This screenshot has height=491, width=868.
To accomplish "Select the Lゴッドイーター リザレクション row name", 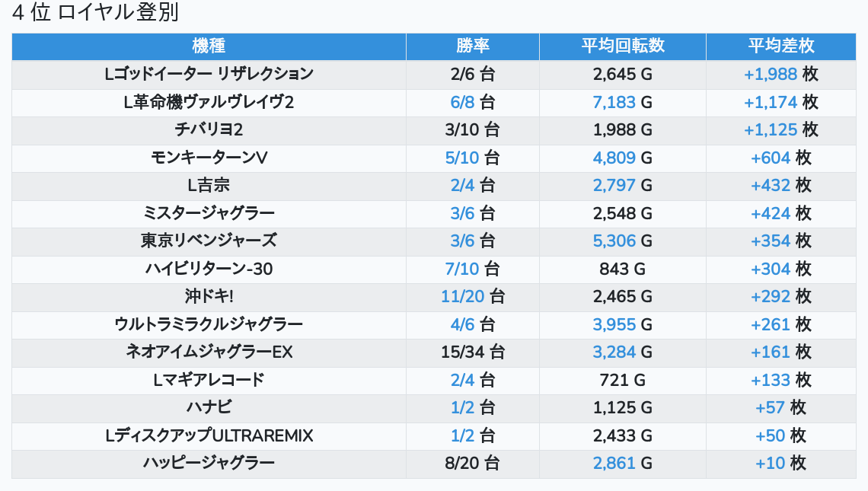I will (209, 74).
